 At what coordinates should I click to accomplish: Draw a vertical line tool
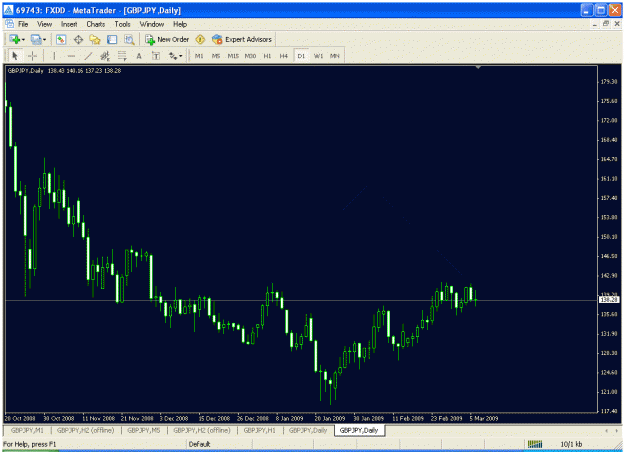54,56
